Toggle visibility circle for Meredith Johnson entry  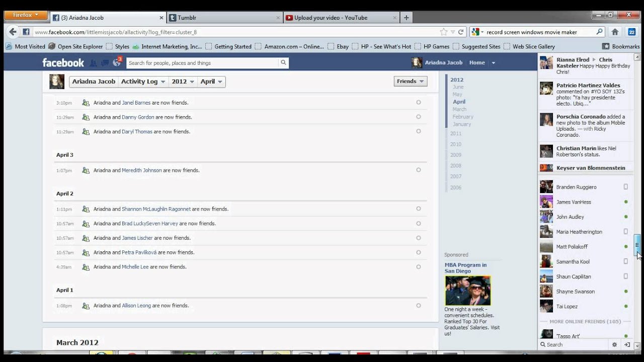click(418, 170)
